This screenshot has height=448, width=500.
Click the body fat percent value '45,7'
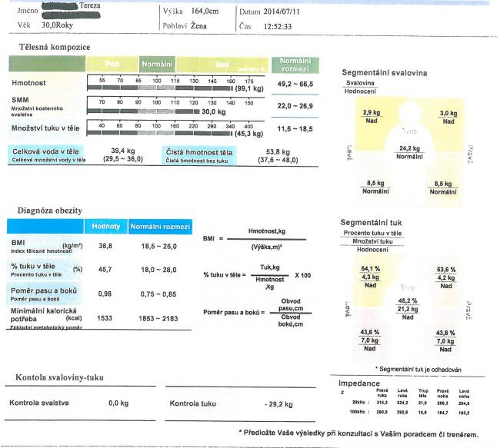click(105, 270)
